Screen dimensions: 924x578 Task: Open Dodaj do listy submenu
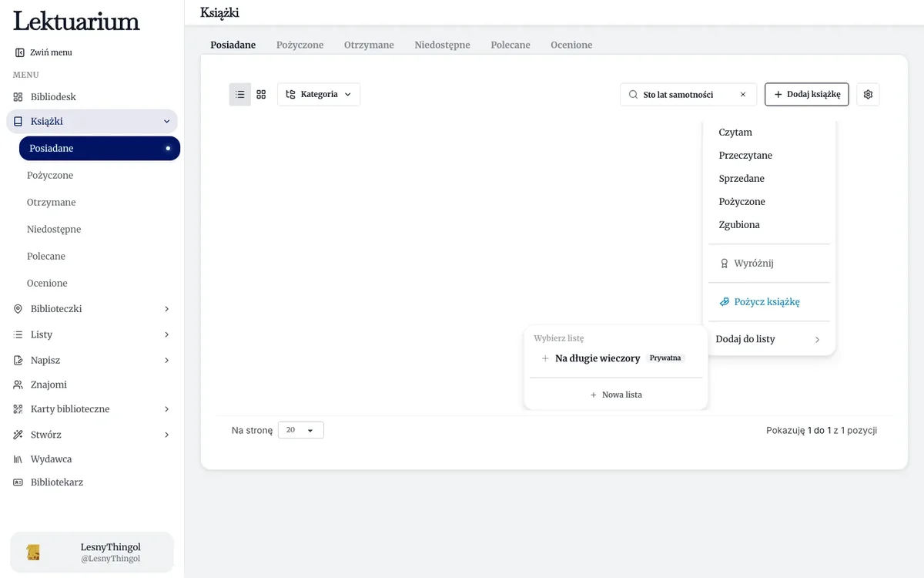[x=770, y=339]
